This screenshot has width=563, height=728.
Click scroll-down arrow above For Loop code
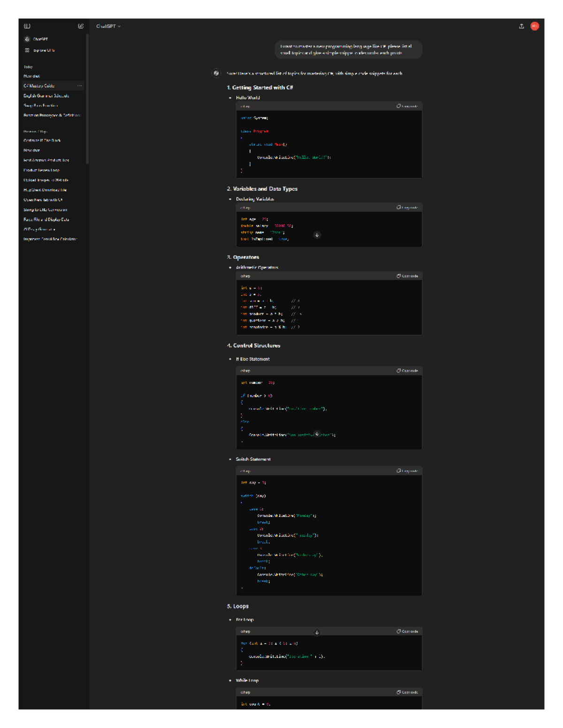317,632
